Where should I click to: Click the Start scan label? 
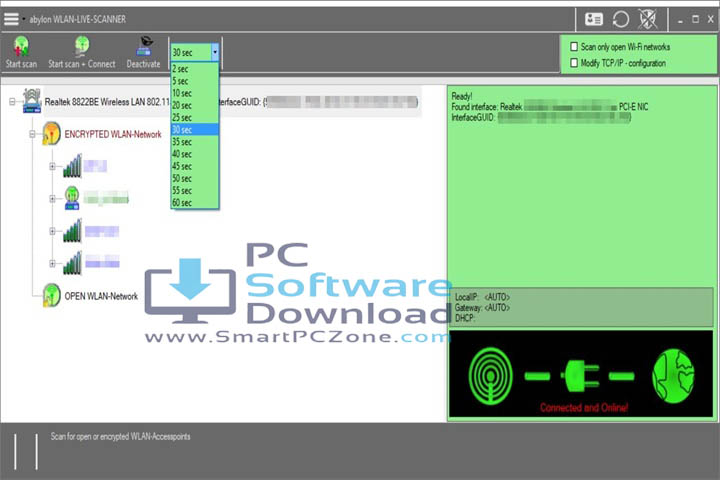21,64
